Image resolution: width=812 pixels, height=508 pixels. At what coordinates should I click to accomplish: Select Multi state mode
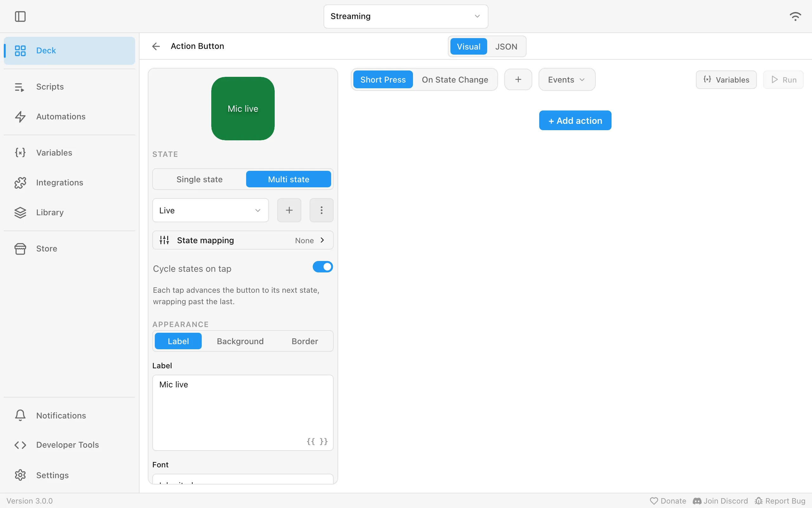click(x=289, y=179)
